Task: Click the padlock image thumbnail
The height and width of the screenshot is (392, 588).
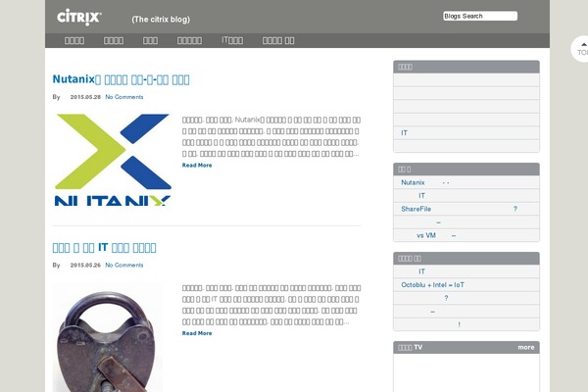Action: tap(108, 337)
